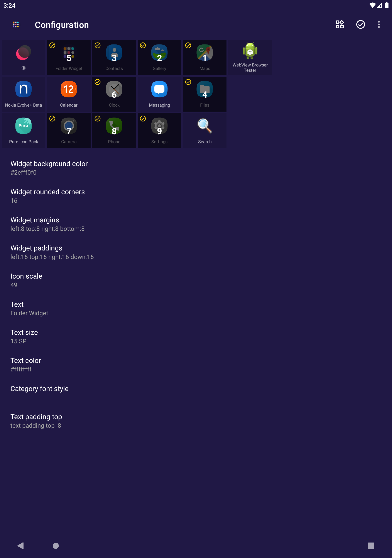Image resolution: width=392 pixels, height=558 pixels.
Task: Tap the Folder Widget app logo in header
Action: [16, 25]
